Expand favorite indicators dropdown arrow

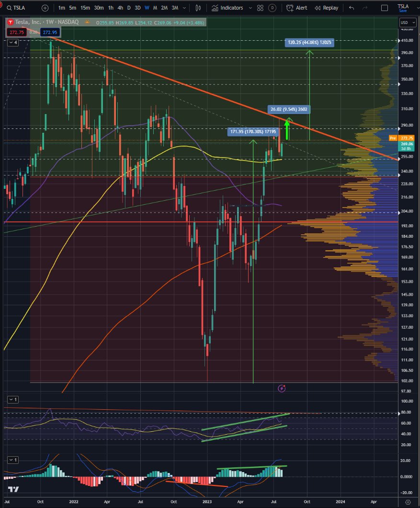point(250,8)
